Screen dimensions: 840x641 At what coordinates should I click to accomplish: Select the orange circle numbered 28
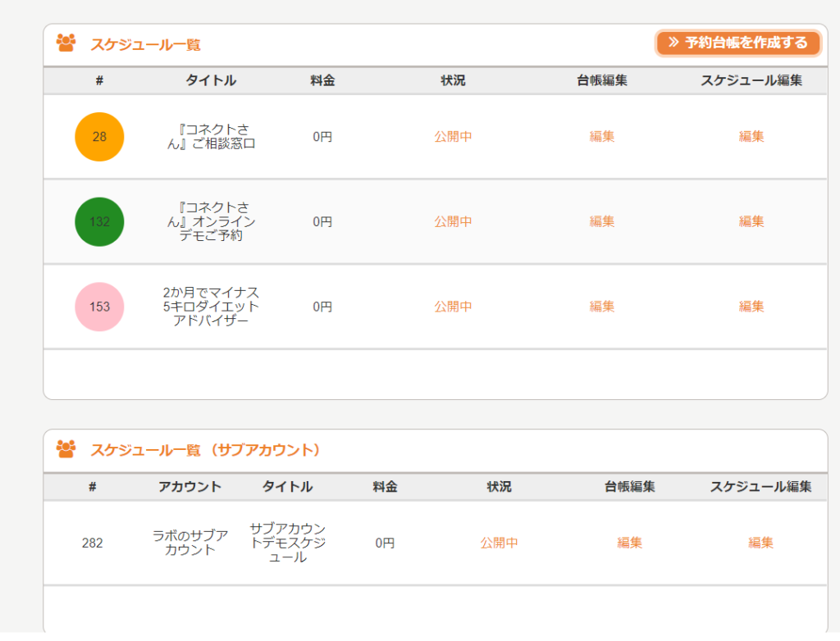[x=99, y=137]
